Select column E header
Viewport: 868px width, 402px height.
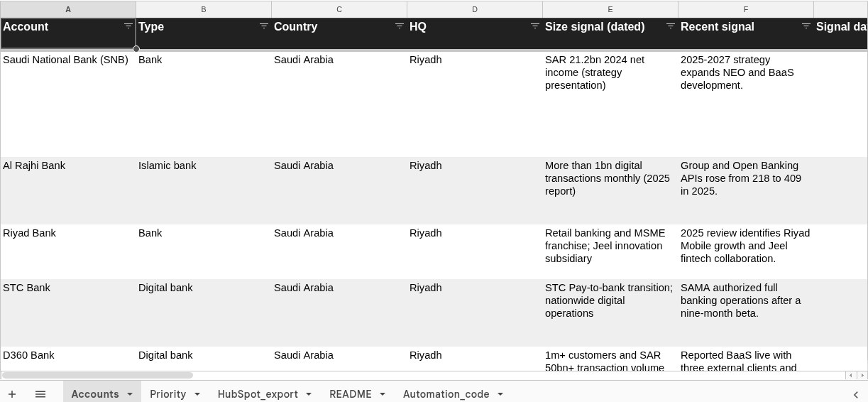[x=610, y=9]
